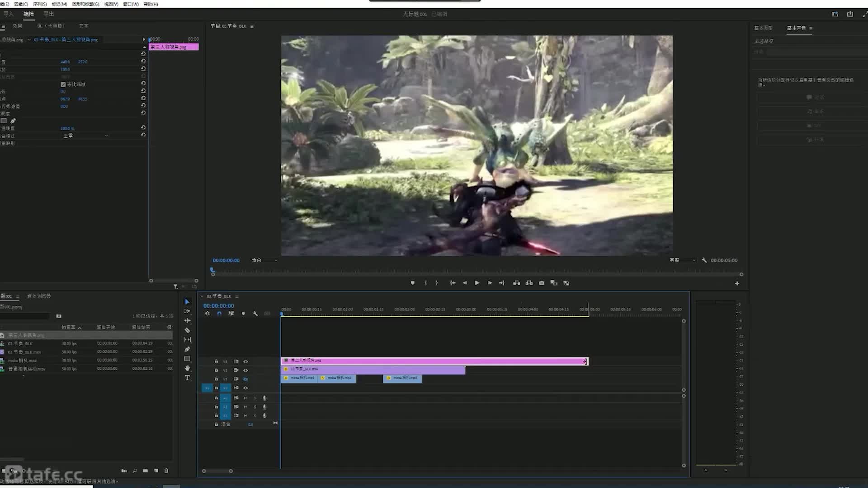Toggle the V4 track lock
Image resolution: width=868 pixels, height=488 pixels.
pos(216,361)
